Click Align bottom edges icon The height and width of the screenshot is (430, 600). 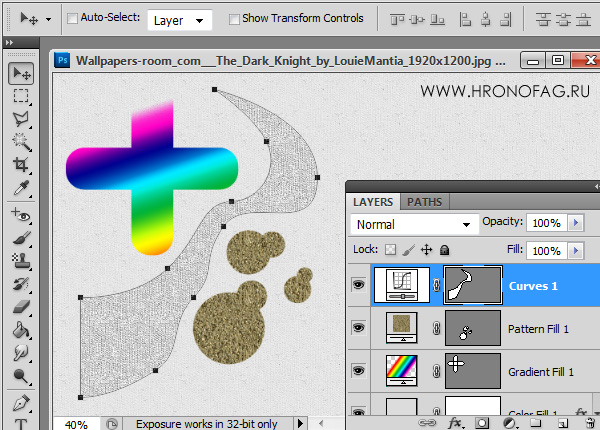[x=437, y=19]
